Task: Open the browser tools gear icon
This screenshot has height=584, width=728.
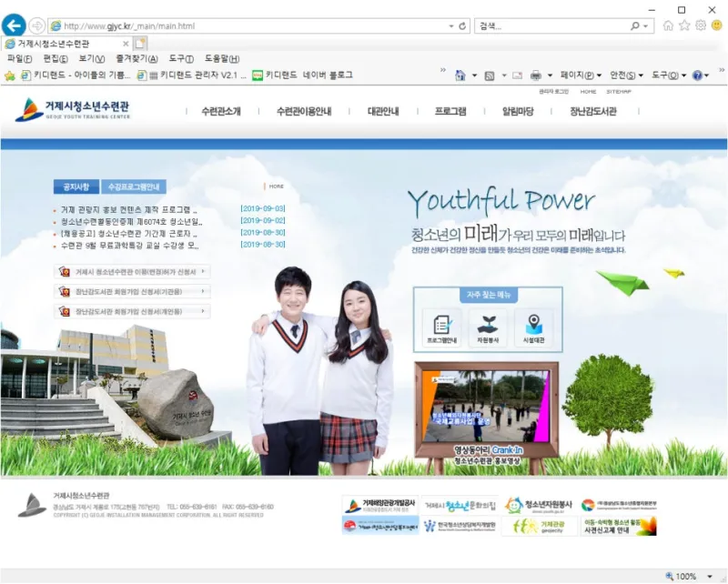Action: tap(701, 25)
